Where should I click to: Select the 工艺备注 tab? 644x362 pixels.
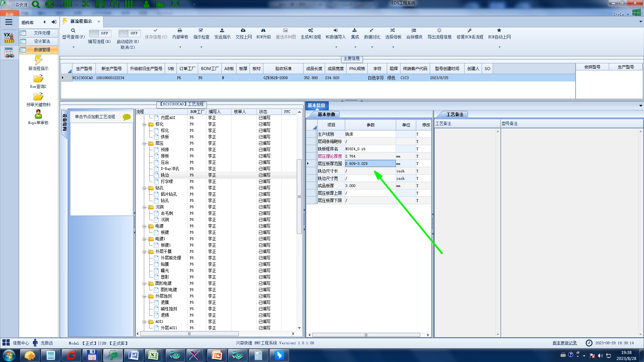pos(454,114)
